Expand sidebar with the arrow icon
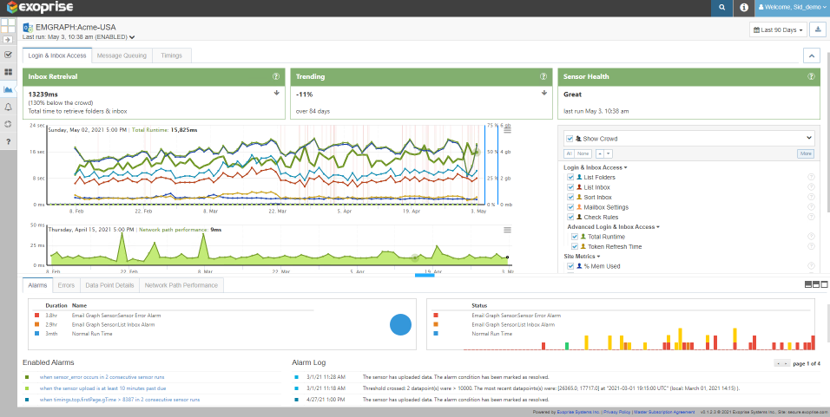Viewport: 830px width, 417px height. pyautogui.click(x=8, y=40)
